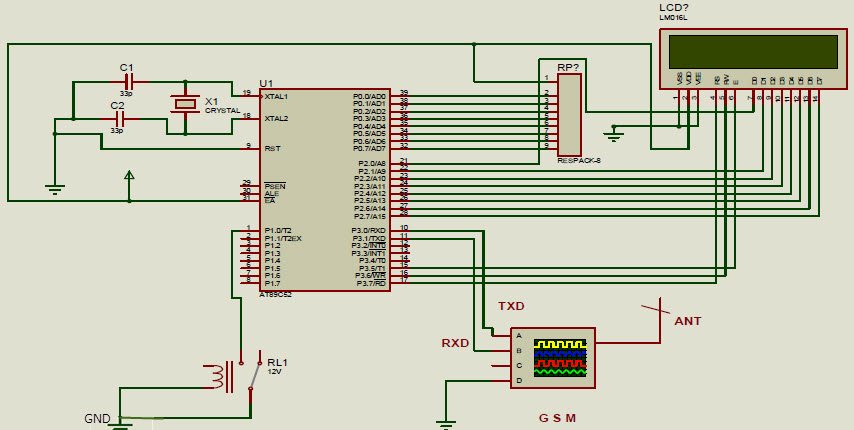Click the RST pin label
The height and width of the screenshot is (430, 854).
pyautogui.click(x=272, y=148)
